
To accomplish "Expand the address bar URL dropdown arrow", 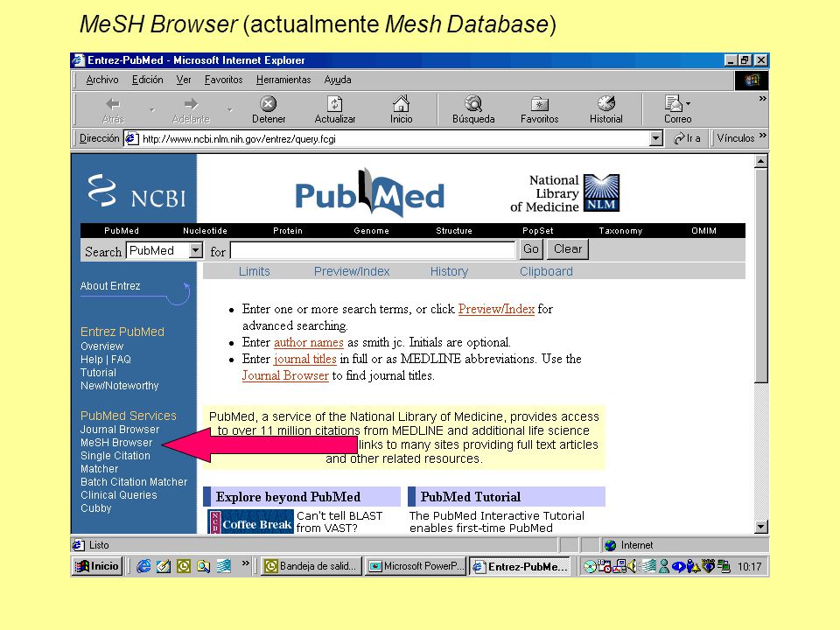I will click(x=655, y=139).
